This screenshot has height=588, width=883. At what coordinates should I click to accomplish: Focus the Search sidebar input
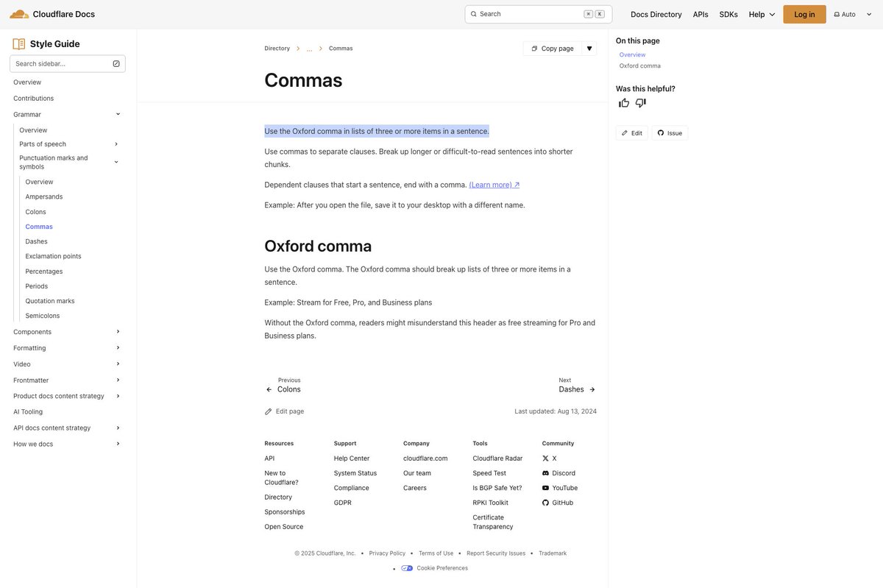click(x=68, y=64)
